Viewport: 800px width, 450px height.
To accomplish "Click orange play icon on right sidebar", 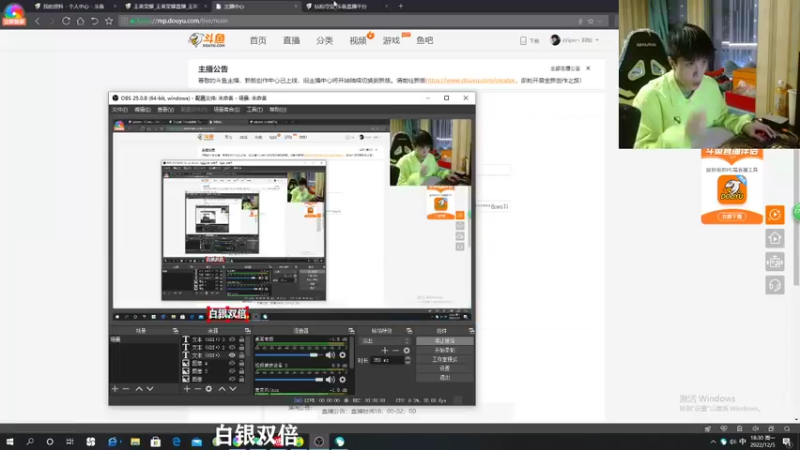I will pyautogui.click(x=774, y=215).
